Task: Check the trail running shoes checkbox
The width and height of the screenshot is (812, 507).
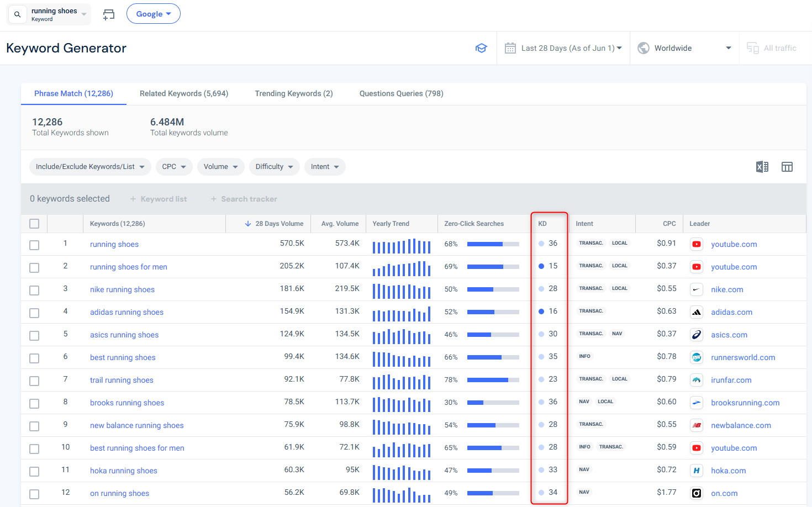Action: coord(34,381)
